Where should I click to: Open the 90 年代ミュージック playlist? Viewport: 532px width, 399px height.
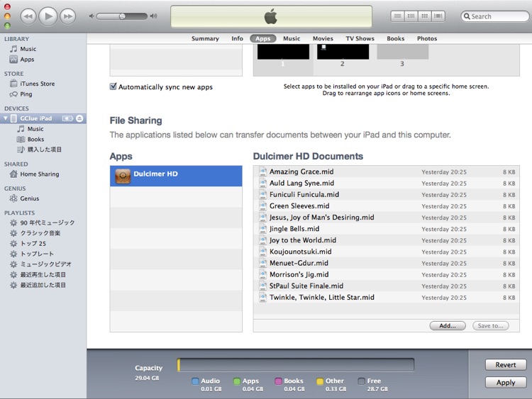(x=43, y=223)
